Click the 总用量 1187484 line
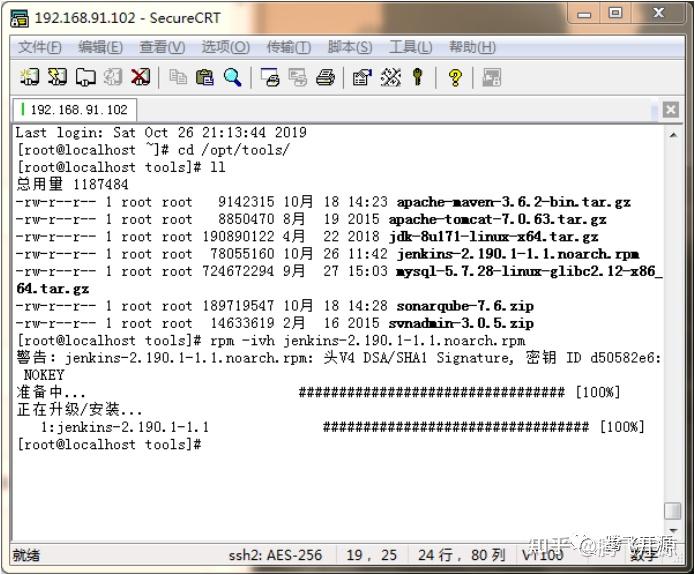The height and width of the screenshot is (575, 695). pyautogui.click(x=72, y=185)
